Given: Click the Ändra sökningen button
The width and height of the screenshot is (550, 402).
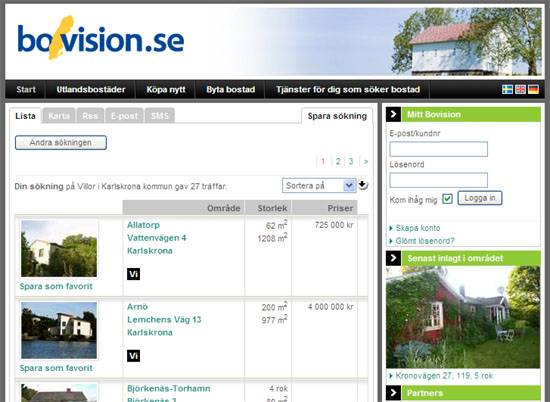Looking at the screenshot, I should click(61, 142).
